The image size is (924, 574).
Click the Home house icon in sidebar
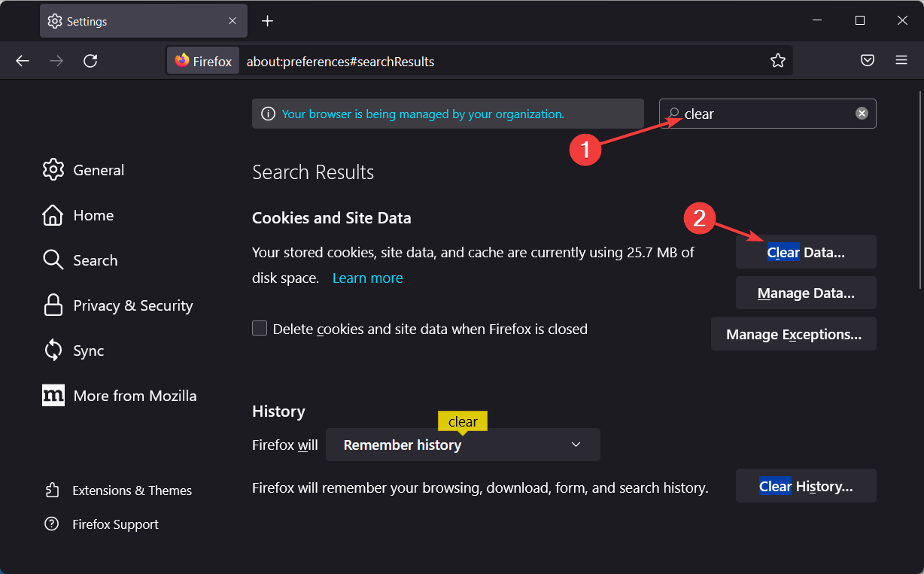[x=53, y=215]
